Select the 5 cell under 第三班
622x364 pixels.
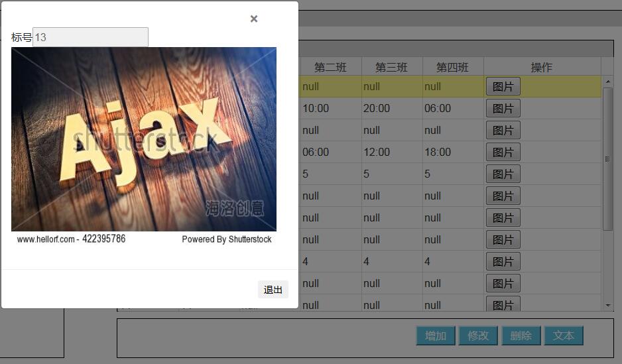pyautogui.click(x=392, y=174)
